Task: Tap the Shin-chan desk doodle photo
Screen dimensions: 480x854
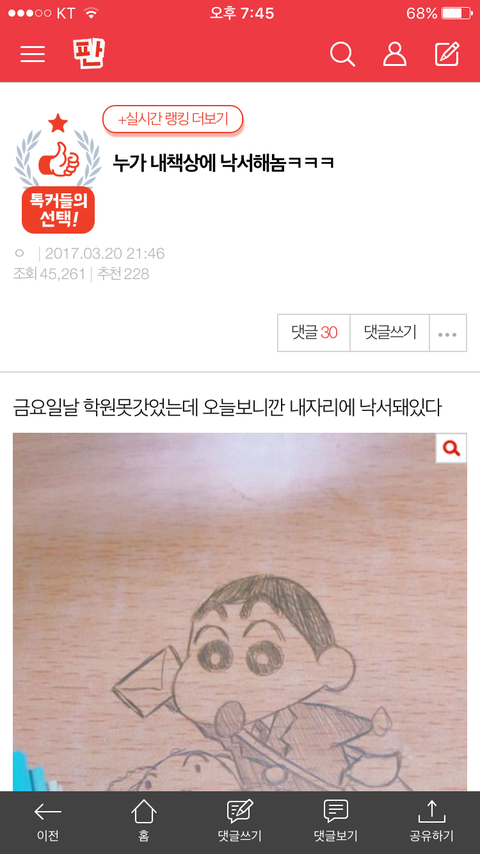Action: coord(240,612)
